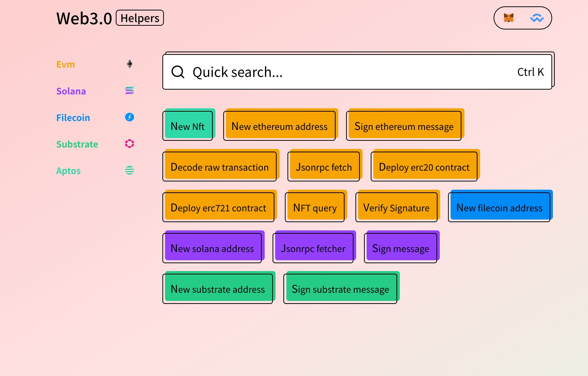The image size is (588, 376).
Task: Click the MetaMask fox wallet icon
Action: [x=508, y=18]
